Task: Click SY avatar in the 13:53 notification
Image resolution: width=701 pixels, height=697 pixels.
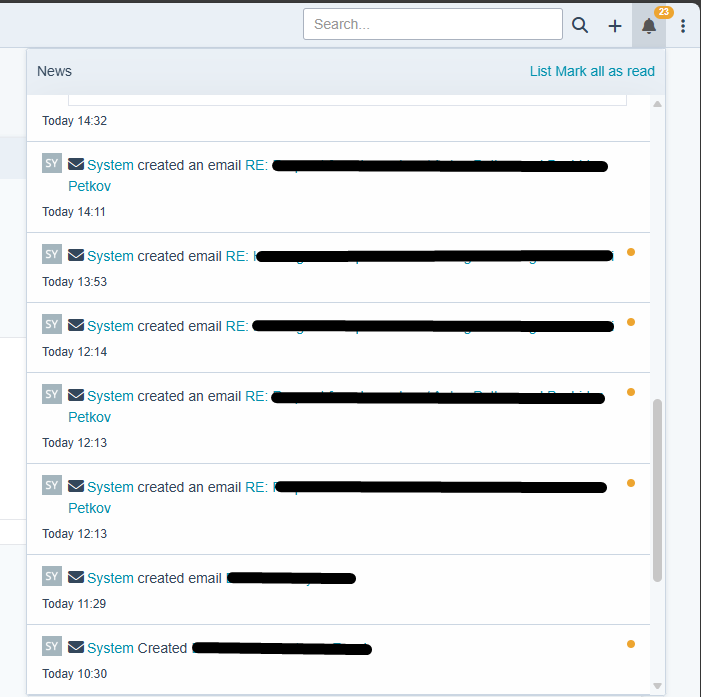Action: [52, 254]
